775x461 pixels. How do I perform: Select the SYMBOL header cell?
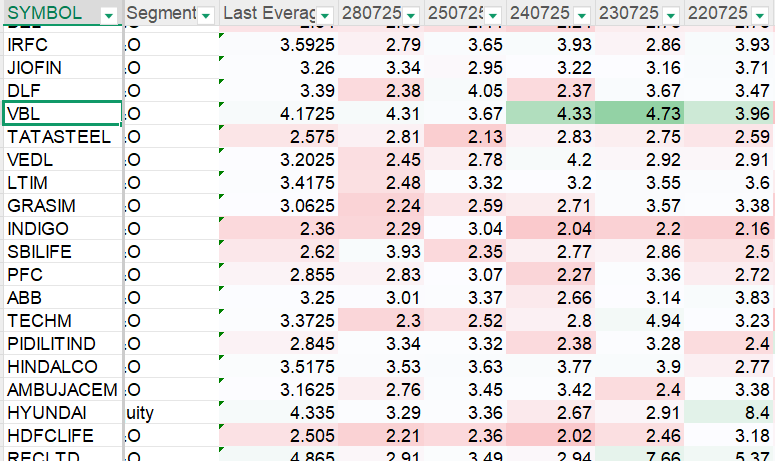coord(62,13)
